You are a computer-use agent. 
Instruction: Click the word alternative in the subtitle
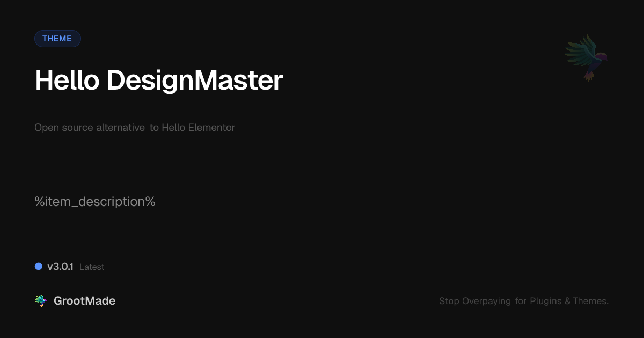pyautogui.click(x=120, y=128)
